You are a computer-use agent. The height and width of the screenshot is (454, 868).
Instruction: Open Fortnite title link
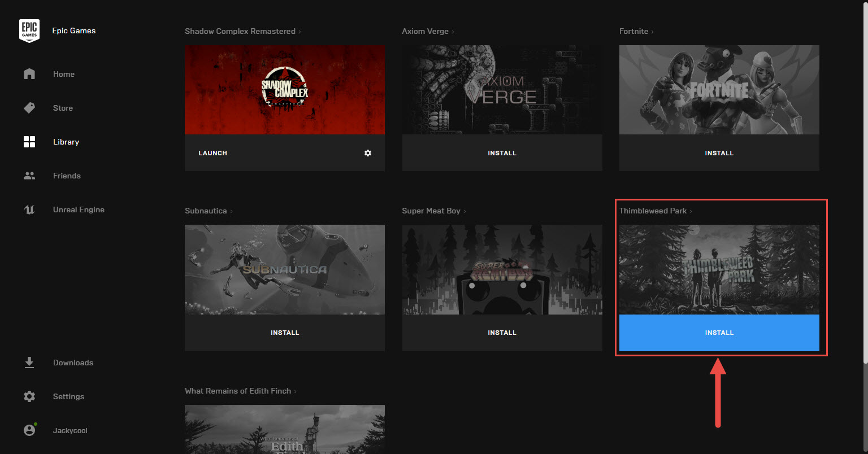(x=636, y=31)
